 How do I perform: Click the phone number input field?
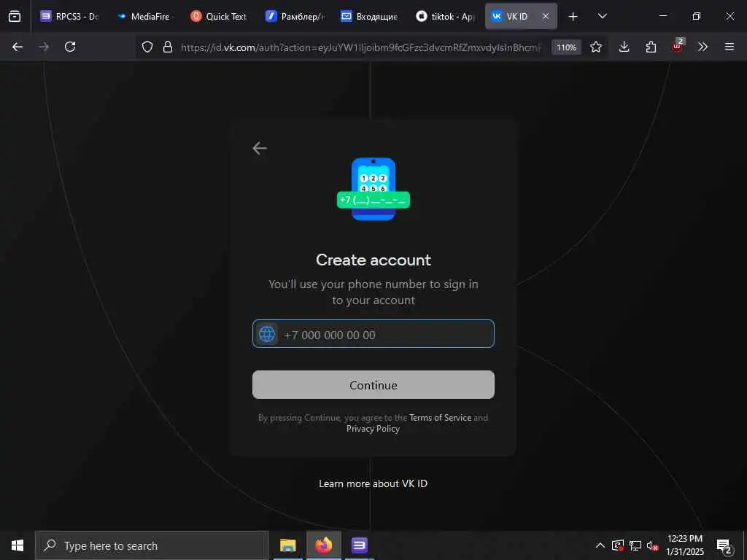(373, 334)
